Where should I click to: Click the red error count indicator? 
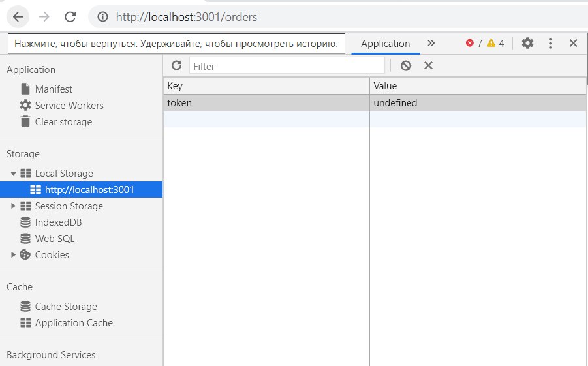point(474,44)
